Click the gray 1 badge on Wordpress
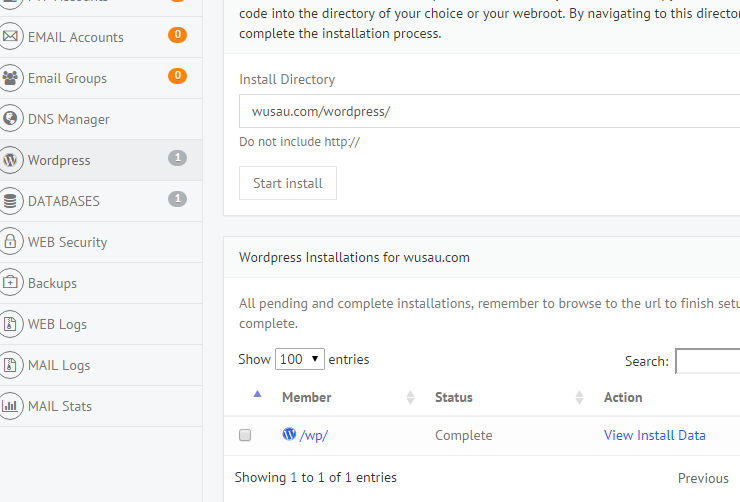The image size is (740, 502). pos(177,158)
